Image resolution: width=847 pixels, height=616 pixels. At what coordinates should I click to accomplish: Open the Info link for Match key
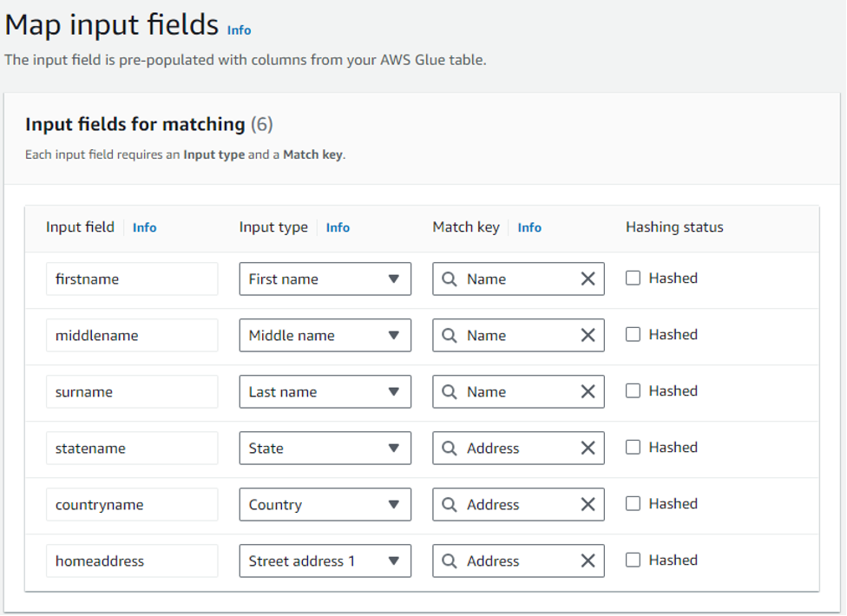pos(529,227)
